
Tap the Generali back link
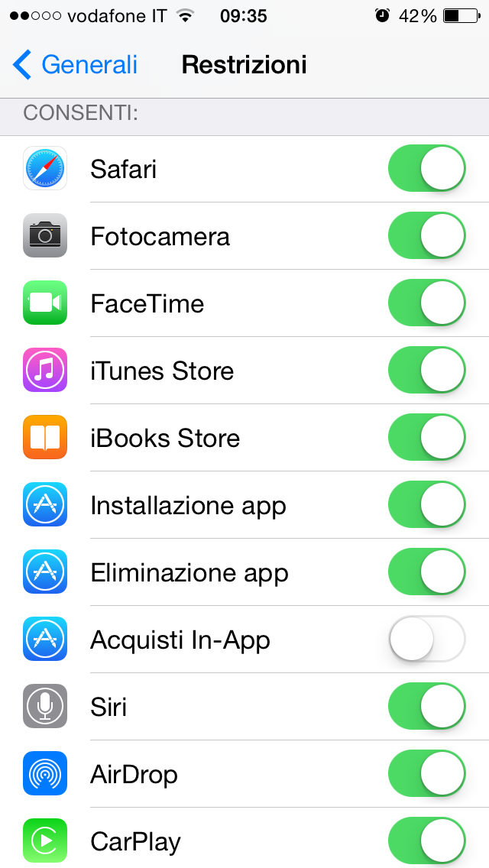tap(89, 65)
